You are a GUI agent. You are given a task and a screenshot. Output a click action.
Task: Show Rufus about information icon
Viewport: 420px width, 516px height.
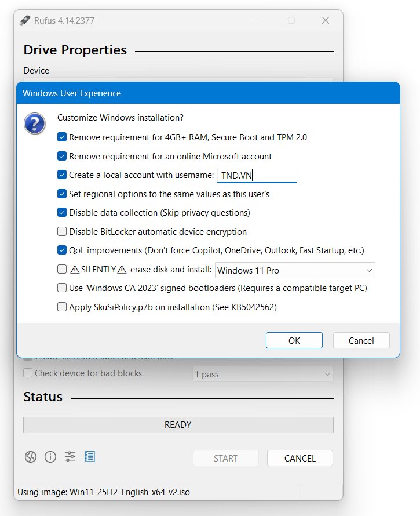click(x=50, y=457)
